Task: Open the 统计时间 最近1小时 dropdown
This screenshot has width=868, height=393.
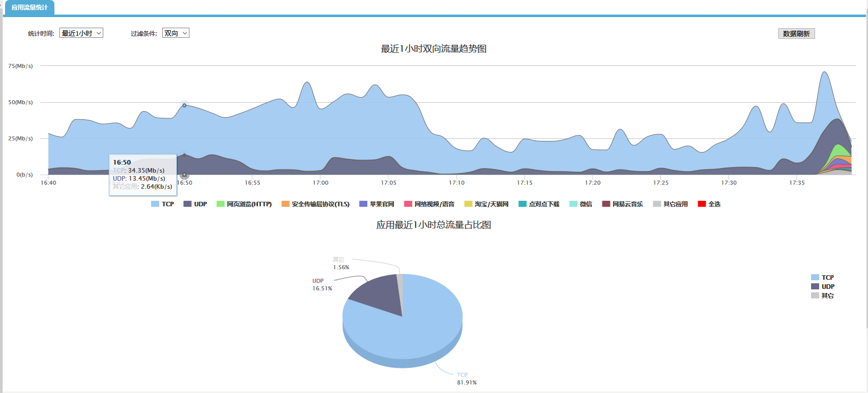Action: click(81, 33)
